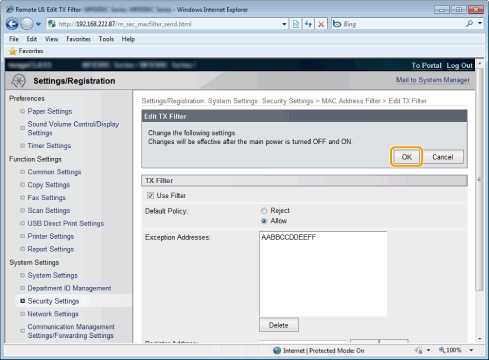
Task: Open Common Settings in sidebar
Action: 54,172
